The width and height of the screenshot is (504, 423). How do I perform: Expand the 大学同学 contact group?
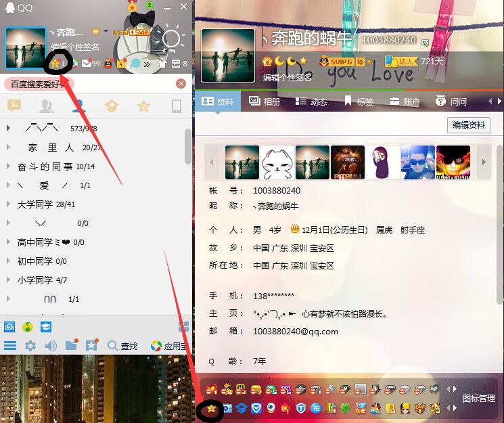[9, 204]
